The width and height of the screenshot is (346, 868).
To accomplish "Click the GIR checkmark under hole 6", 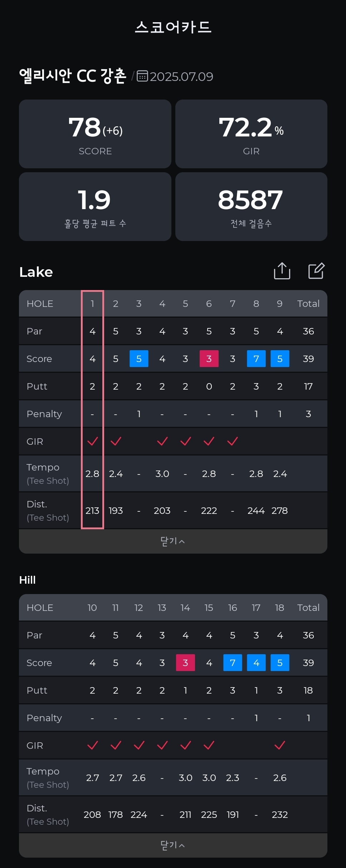I will coord(209,441).
